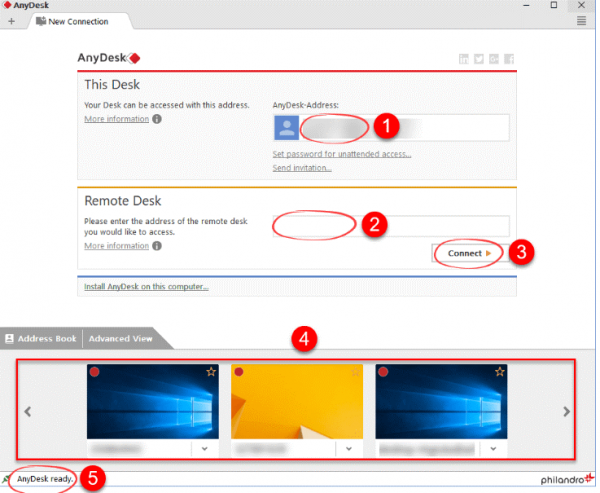Screen dimensions: 600x493
Task: Open the Twitter share icon
Action: coord(478,59)
